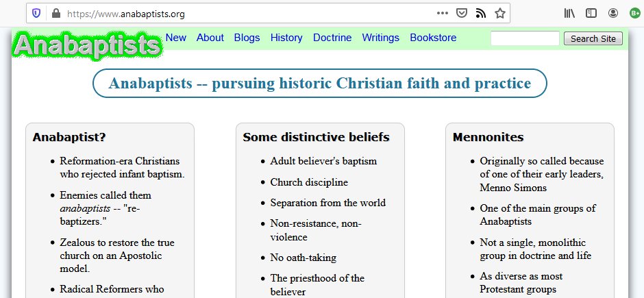Click 'Originally so called because' Menno Simons bullet
This screenshot has height=298, width=644.
(x=542, y=174)
